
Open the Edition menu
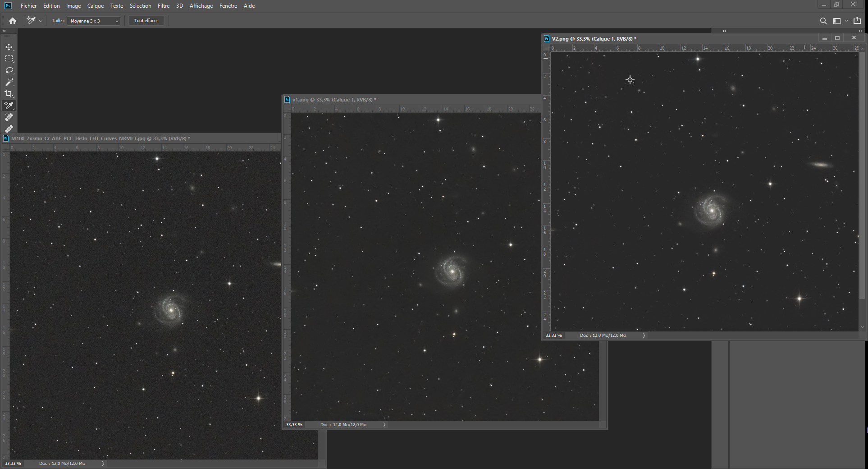click(x=51, y=6)
